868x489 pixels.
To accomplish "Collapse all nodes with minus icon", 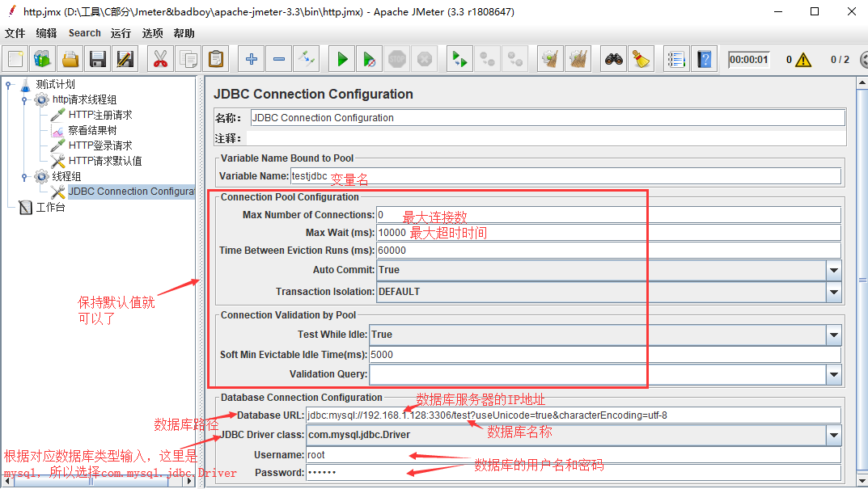I will [279, 59].
